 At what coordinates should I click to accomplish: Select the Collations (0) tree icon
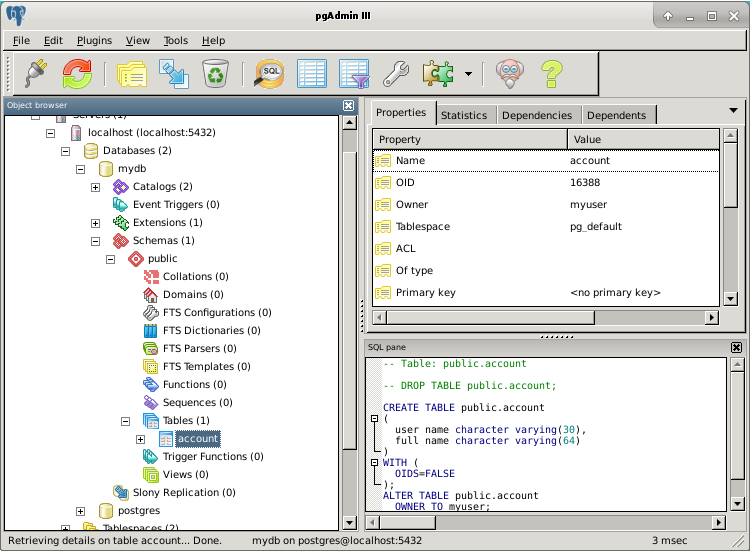(x=151, y=276)
